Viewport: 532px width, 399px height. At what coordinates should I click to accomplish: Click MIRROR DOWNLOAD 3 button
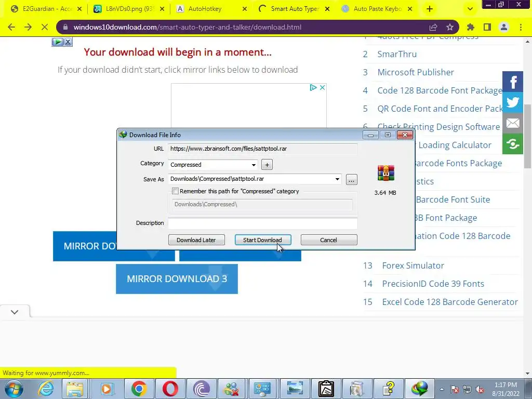tap(177, 279)
